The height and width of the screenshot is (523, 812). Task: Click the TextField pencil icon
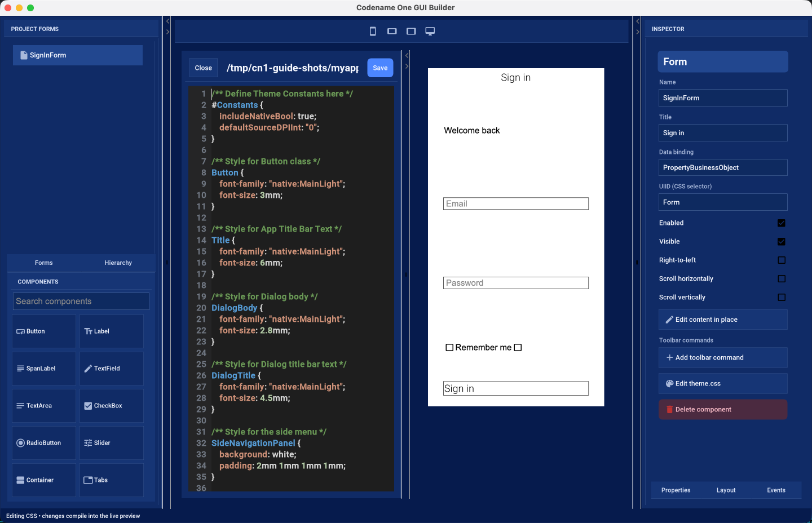[x=88, y=369]
